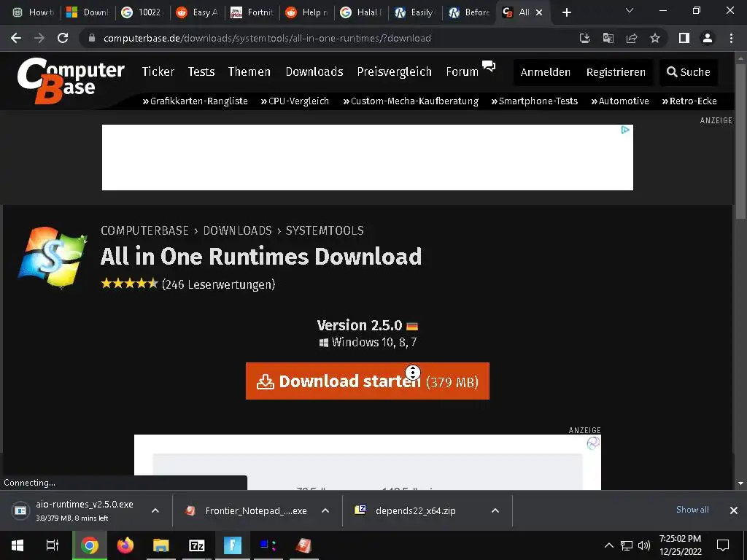Expand the Frontier_Notepad download options arrow
This screenshot has height=560, width=747.
(x=325, y=510)
